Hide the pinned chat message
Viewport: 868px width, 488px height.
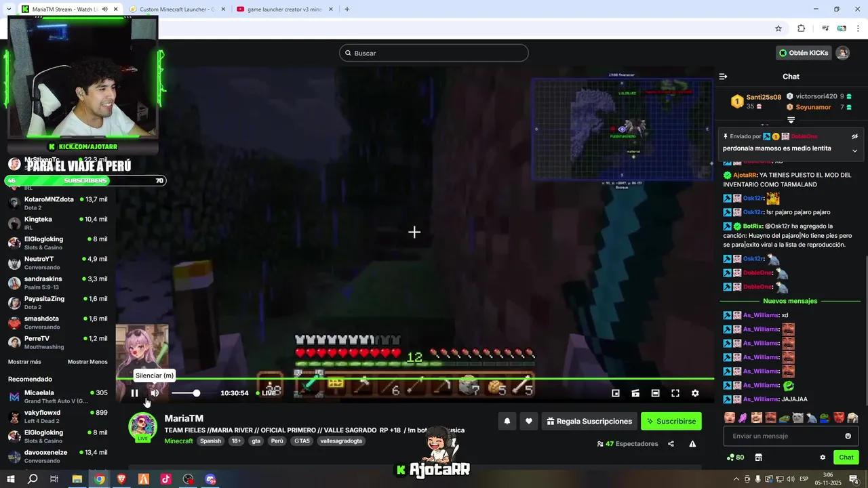pos(854,136)
